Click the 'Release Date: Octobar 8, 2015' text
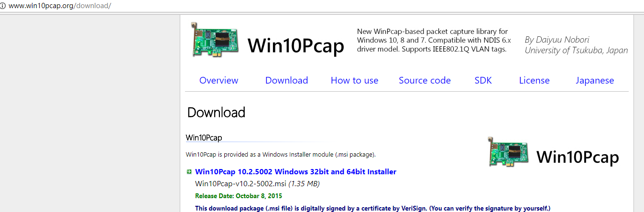Viewport: 644px width, 212px height. click(x=239, y=196)
